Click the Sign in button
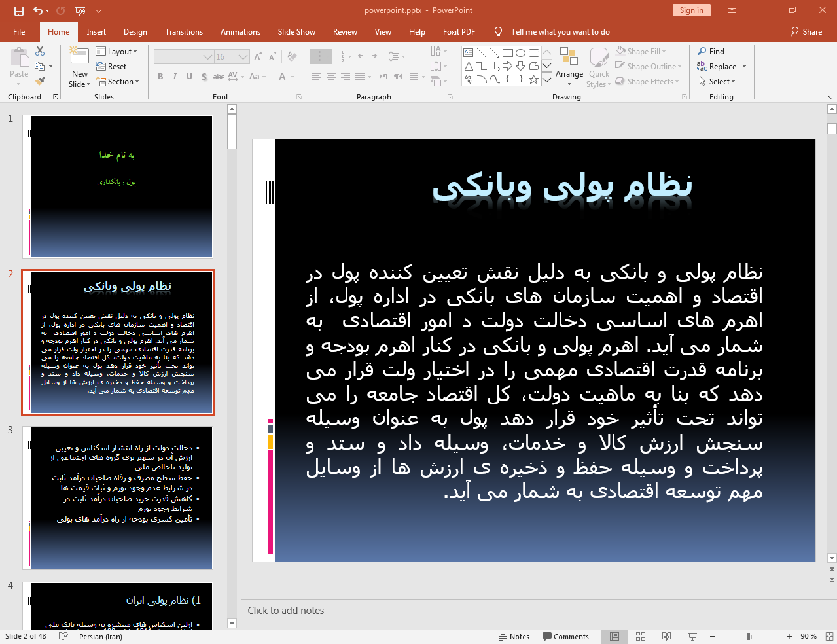837x644 pixels. pyautogui.click(x=691, y=10)
